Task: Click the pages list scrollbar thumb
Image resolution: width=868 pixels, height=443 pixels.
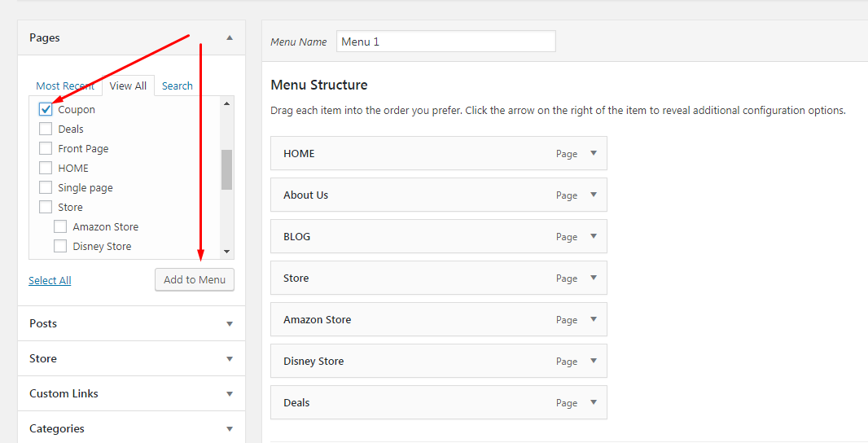Action: tap(226, 169)
